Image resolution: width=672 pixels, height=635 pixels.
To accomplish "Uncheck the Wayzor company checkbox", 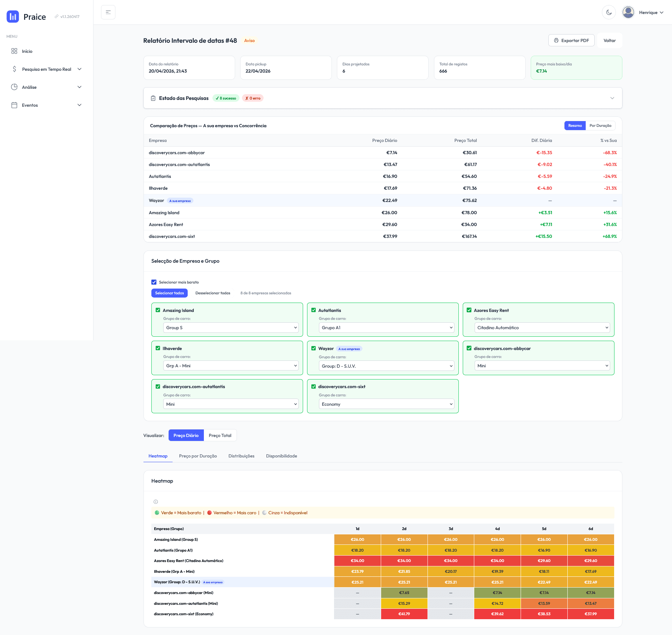I will click(314, 348).
